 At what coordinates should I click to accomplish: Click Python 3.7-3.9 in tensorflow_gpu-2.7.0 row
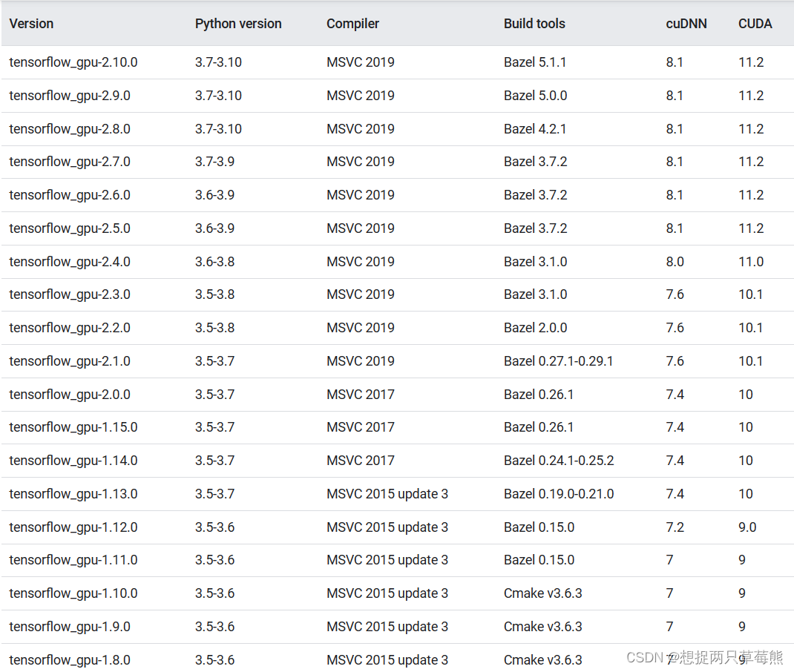pos(214,162)
